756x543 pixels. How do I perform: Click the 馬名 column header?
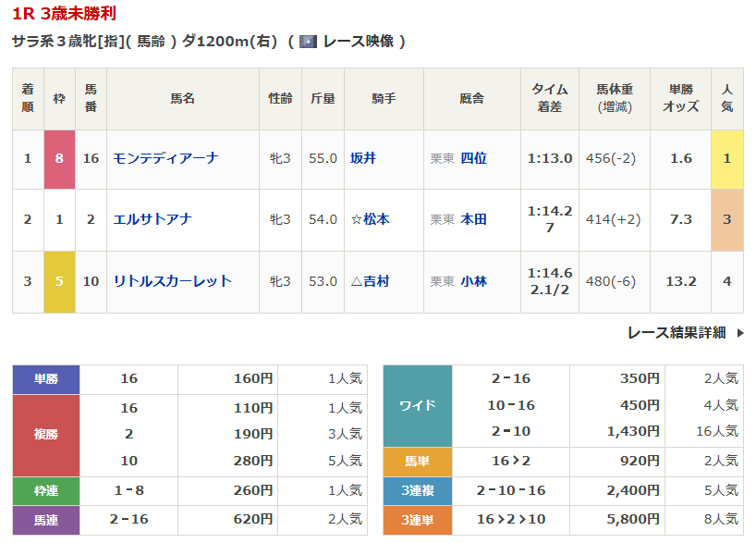[182, 98]
